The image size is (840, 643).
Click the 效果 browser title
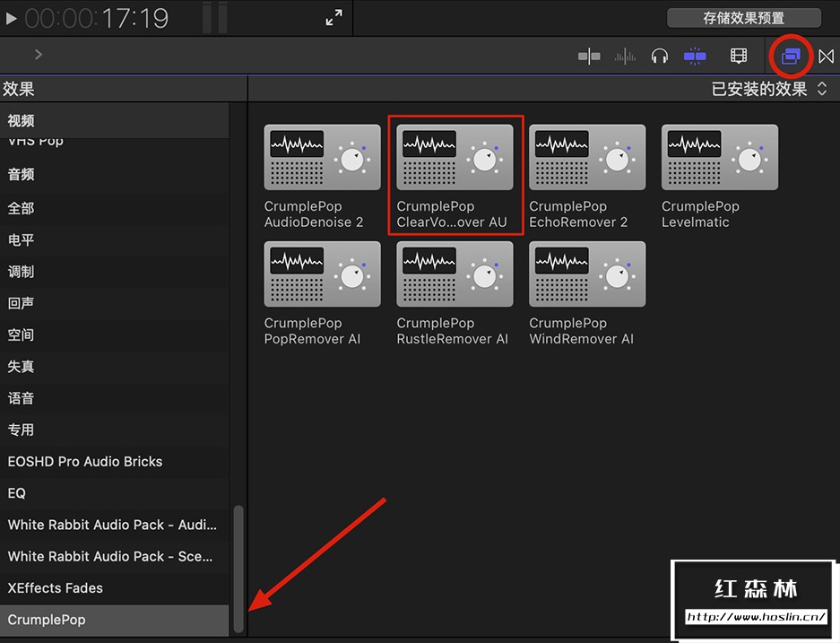tap(19, 89)
